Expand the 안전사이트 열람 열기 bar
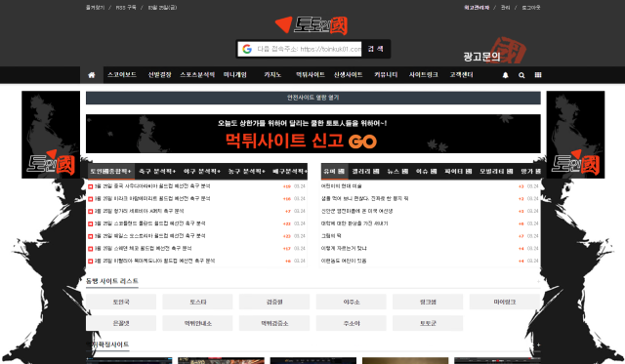This screenshot has width=625, height=364. pos(312,98)
